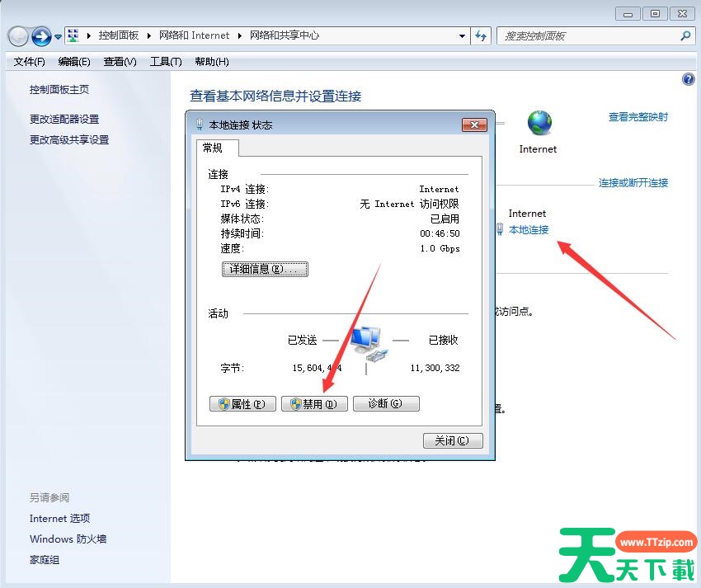
Task: Click the refresh button beside address bar
Action: click(x=482, y=35)
